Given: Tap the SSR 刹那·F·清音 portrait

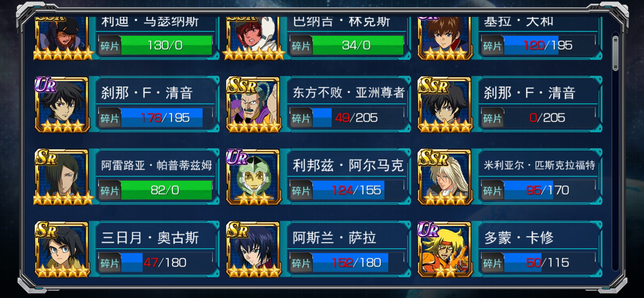Looking at the screenshot, I should point(445,105).
